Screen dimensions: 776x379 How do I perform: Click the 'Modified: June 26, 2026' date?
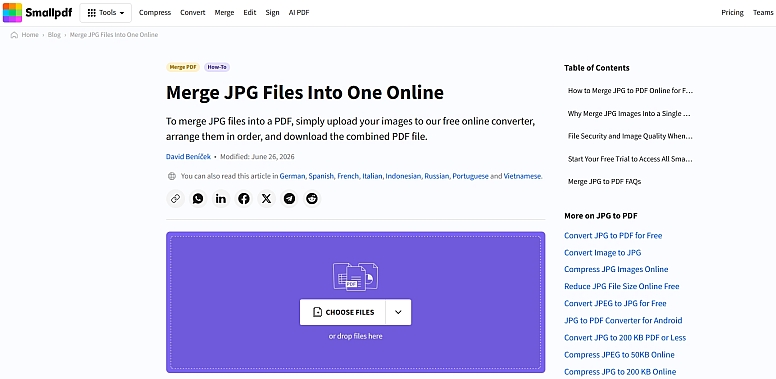tap(257, 157)
